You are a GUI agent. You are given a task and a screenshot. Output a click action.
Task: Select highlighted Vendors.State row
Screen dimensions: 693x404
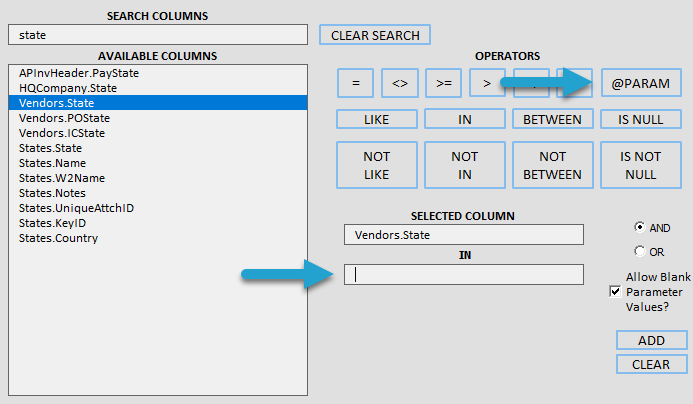tap(158, 103)
